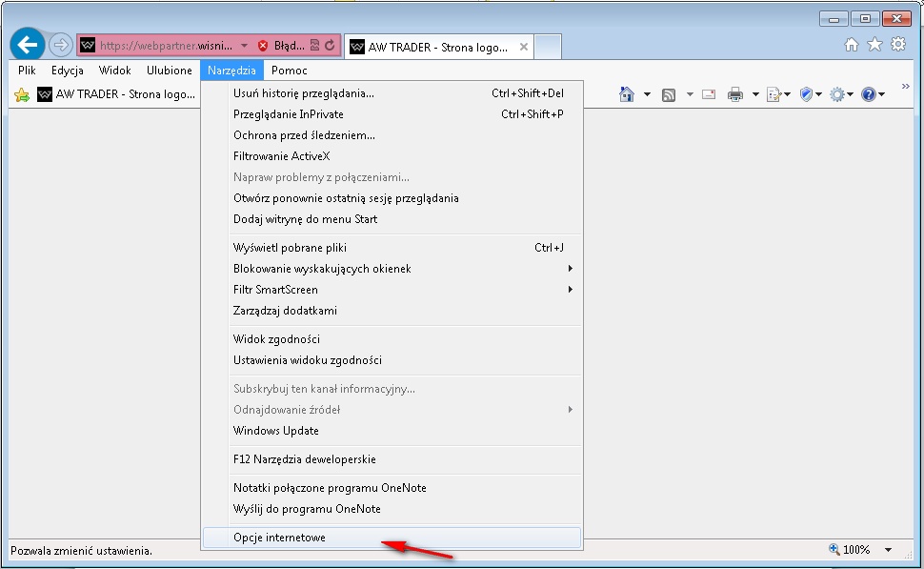Click the AW TRADER favorites bar link
Image resolution: width=924 pixels, height=569 pixels.
click(116, 94)
